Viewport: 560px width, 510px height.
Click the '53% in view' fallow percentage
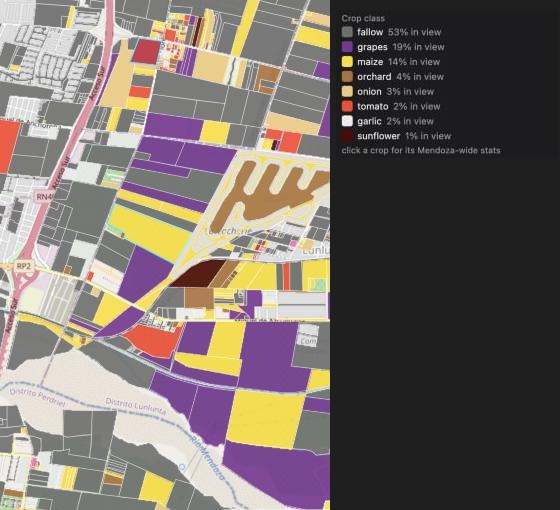(415, 32)
